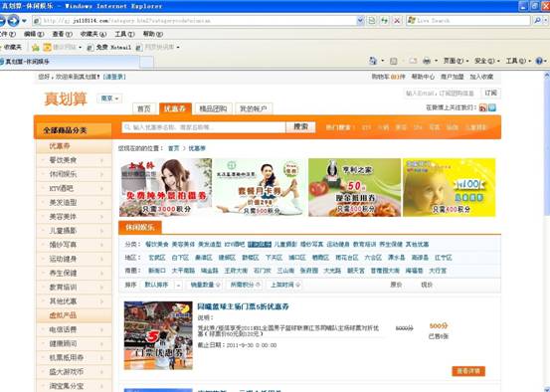Image resolution: width=550 pixels, height=392 pixels.
Task: Click the web slice gallery icon
Action: pyautogui.click(x=139, y=47)
